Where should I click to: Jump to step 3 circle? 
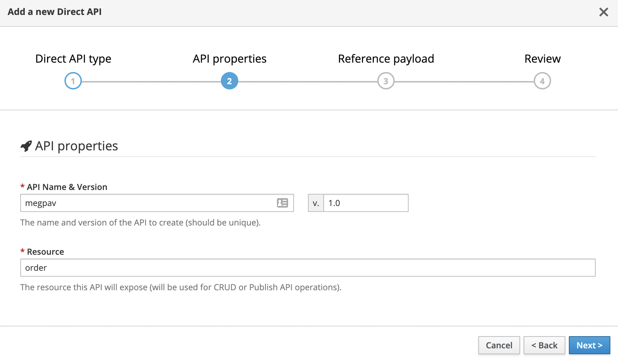coord(386,81)
